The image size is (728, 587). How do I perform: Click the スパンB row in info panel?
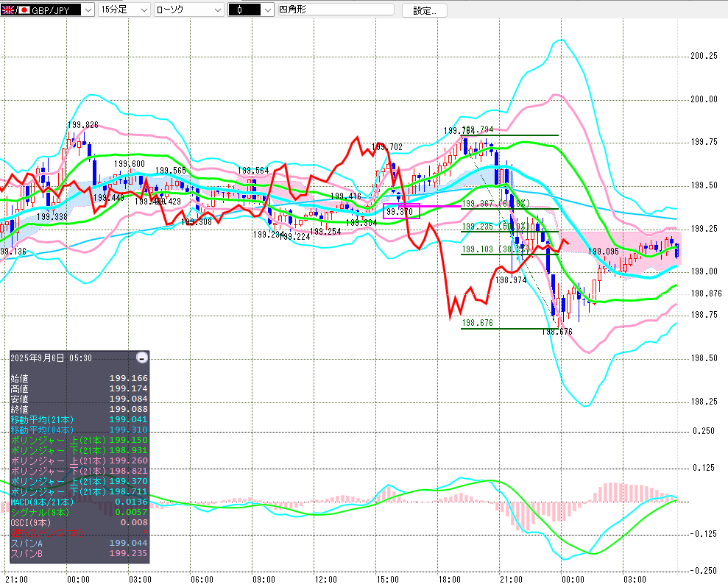(79, 553)
